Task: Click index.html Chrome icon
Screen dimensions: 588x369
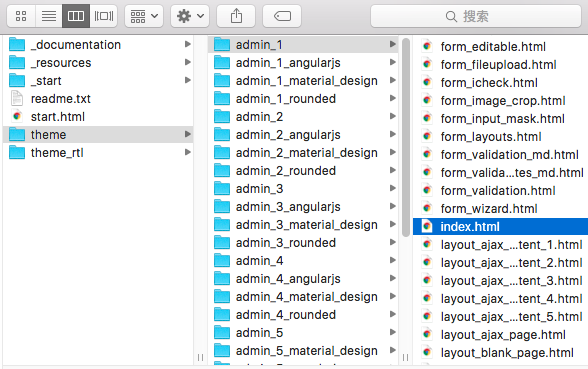Action: [427, 226]
